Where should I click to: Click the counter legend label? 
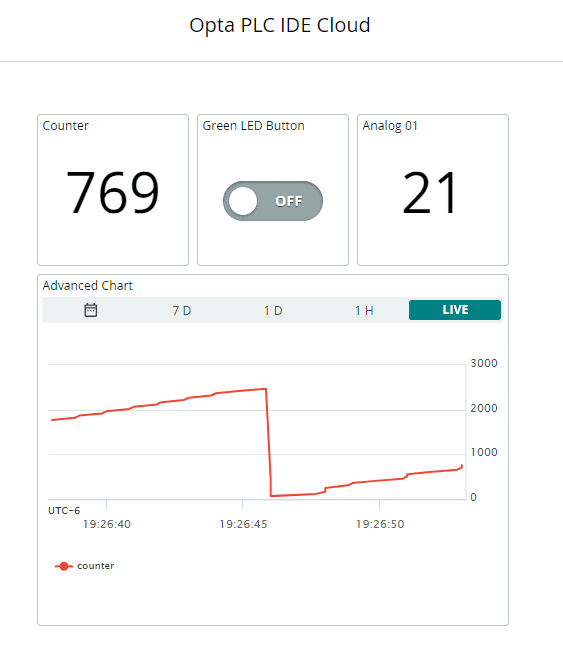[x=96, y=566]
